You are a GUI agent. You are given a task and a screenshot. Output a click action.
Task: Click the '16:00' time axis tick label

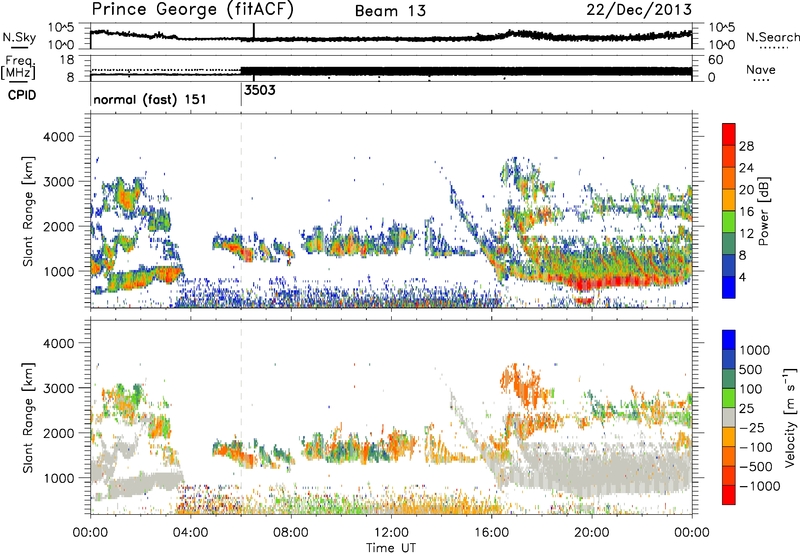point(491,533)
